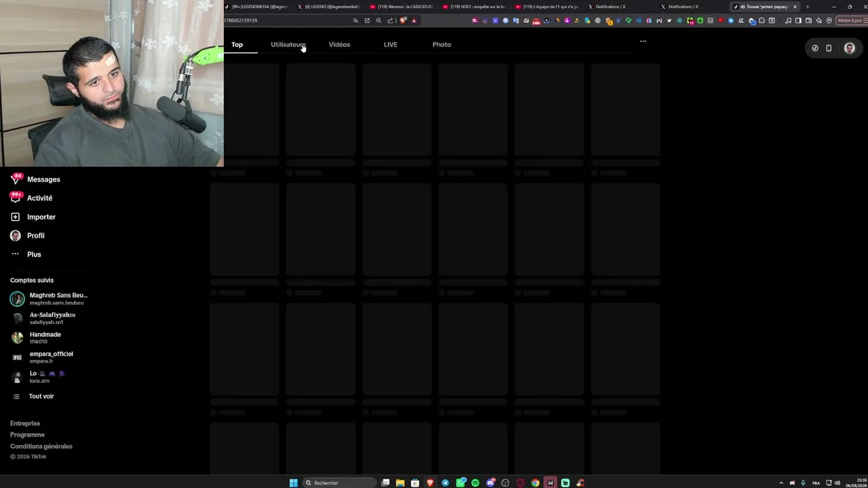Screen dimensions: 868x488
Task: Open the As-Salafiyyah account name
Action: pyautogui.click(x=52, y=315)
